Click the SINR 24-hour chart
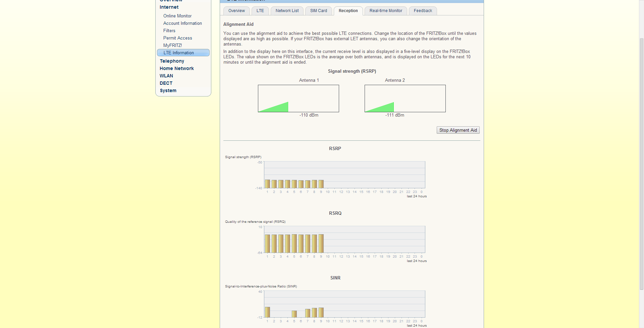This screenshot has width=644, height=328. click(x=344, y=304)
